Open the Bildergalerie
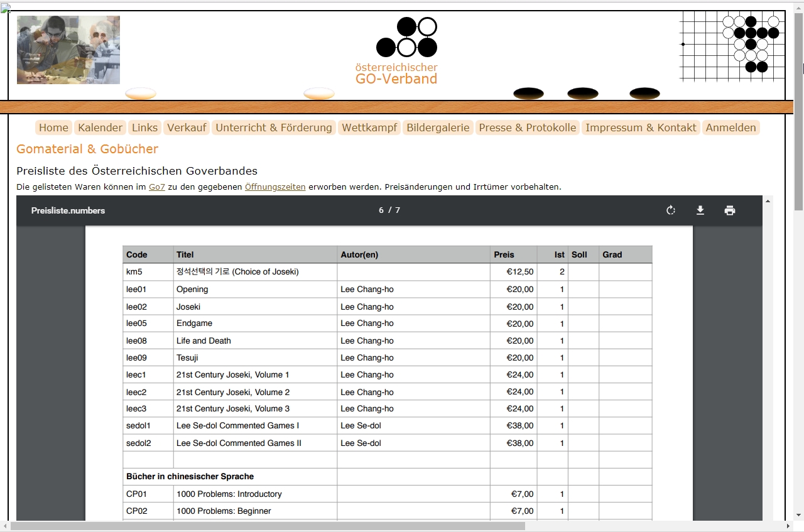The width and height of the screenshot is (804, 532). [x=438, y=128]
